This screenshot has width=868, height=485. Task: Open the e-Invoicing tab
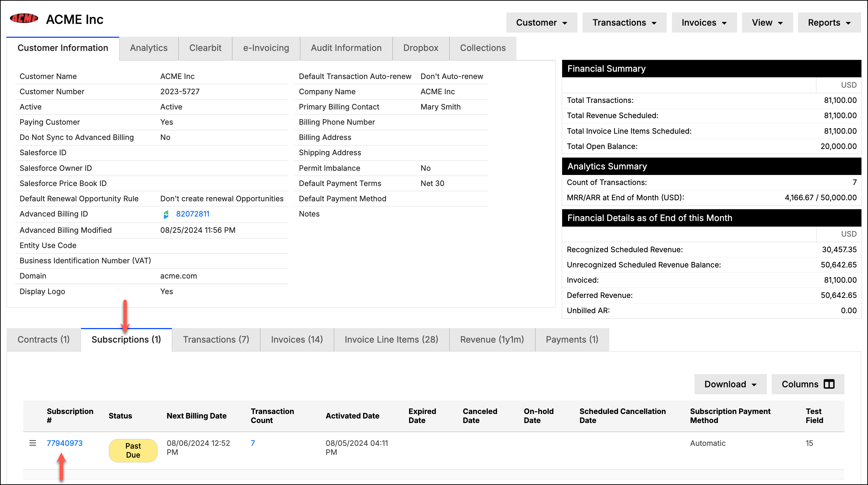click(266, 48)
